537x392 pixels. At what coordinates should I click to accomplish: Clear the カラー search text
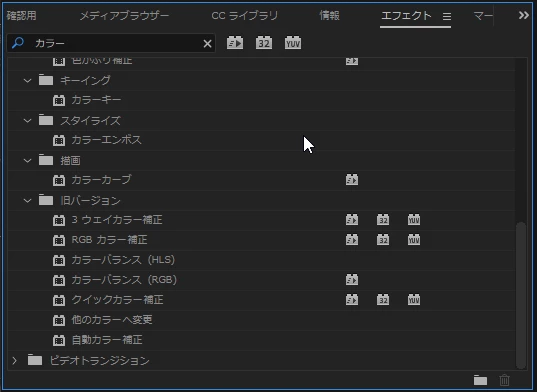[207, 43]
